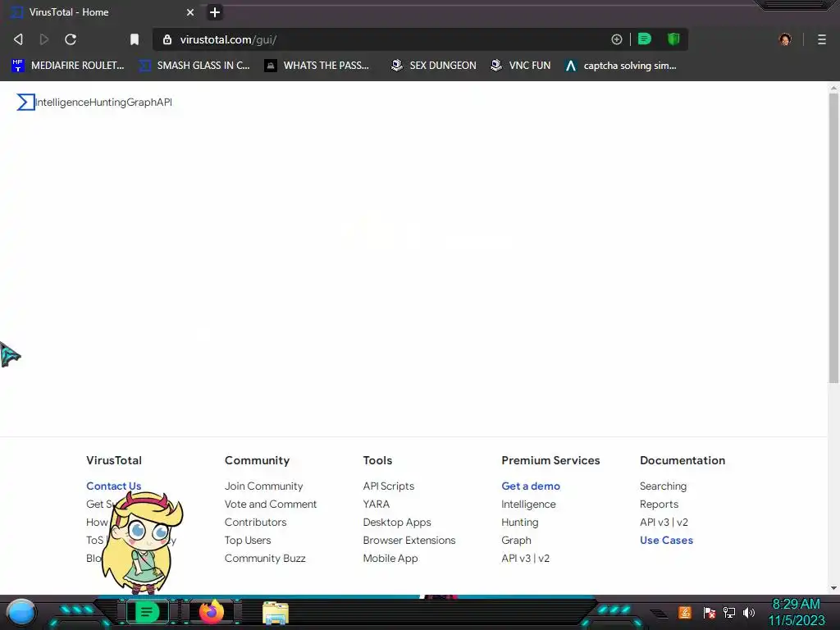Open File Explorer from the taskbar

pos(276,613)
